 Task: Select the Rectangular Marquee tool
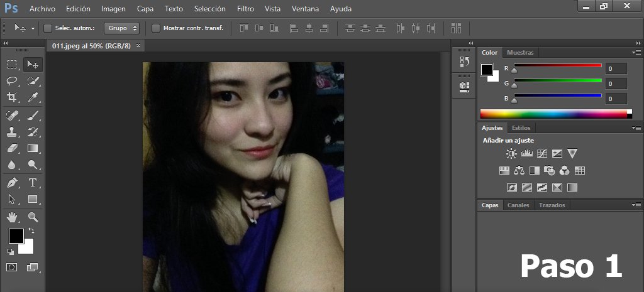12,65
